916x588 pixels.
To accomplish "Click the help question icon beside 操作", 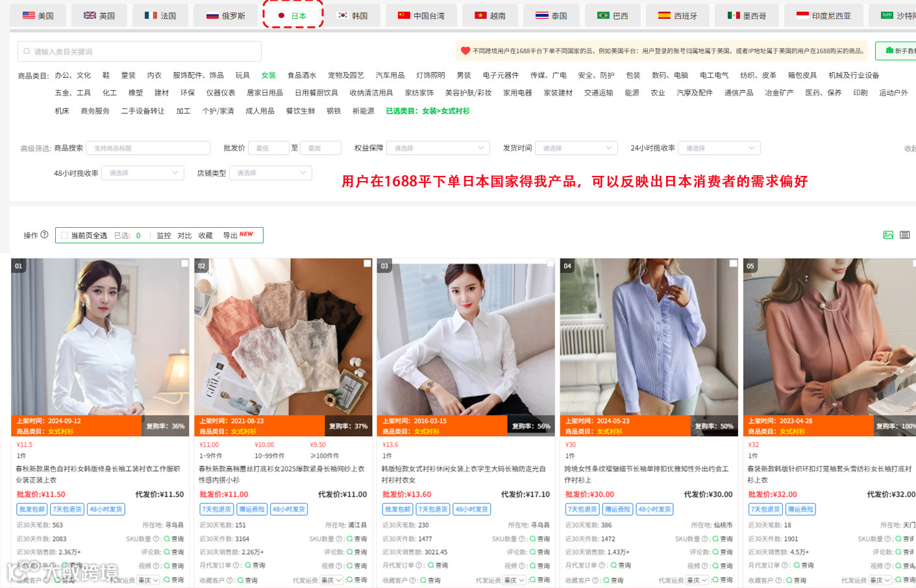I will [x=45, y=235].
